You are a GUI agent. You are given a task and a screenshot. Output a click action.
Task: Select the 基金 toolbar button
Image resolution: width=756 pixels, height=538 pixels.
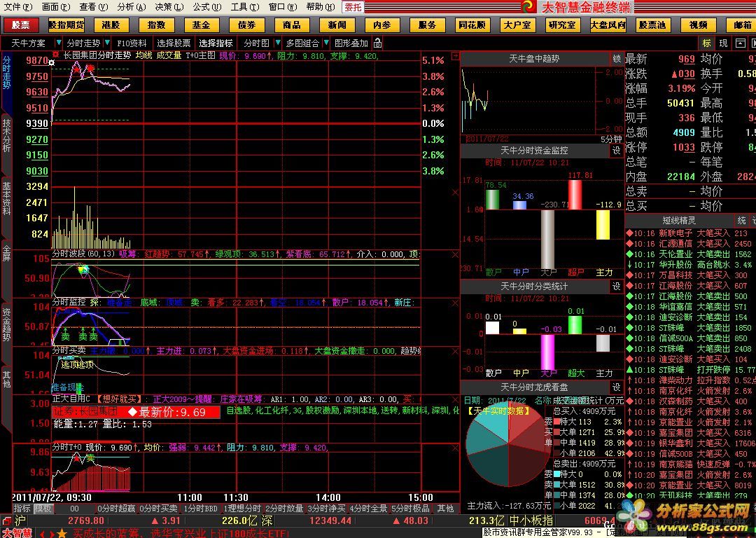point(201,25)
